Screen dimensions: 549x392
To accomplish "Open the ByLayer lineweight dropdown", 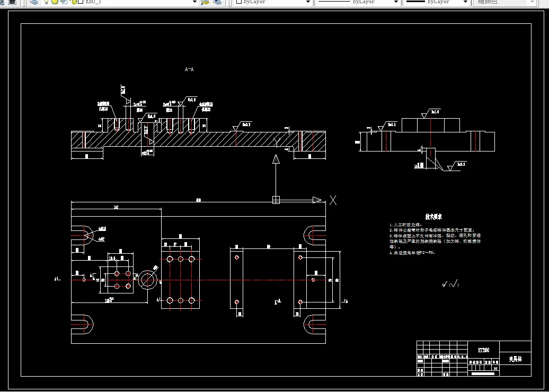I will [x=465, y=2].
